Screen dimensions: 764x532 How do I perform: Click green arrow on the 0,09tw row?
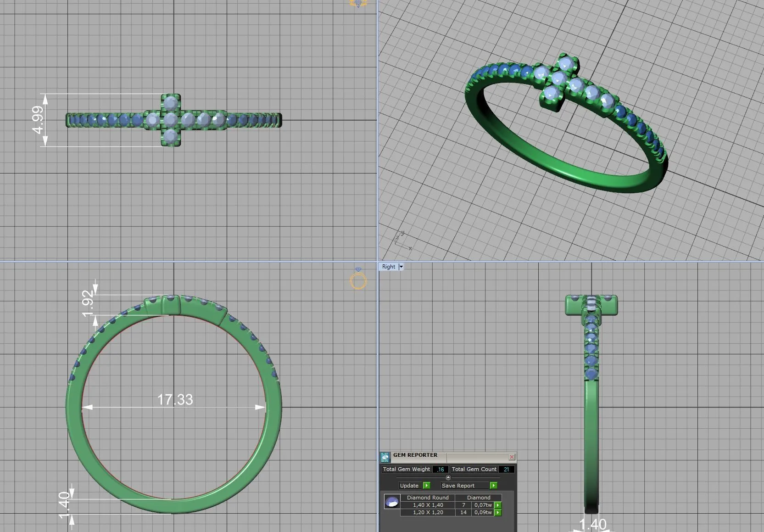coord(498,512)
